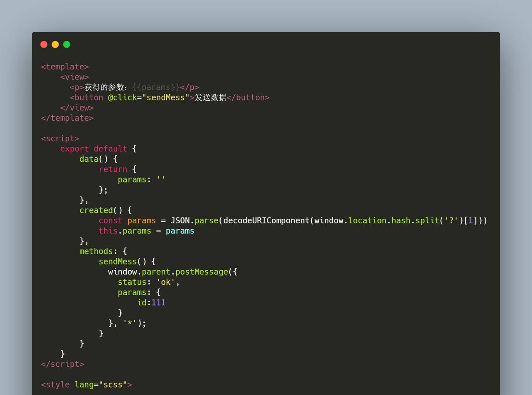Click the decodeURIComponent function call

click(x=266, y=221)
